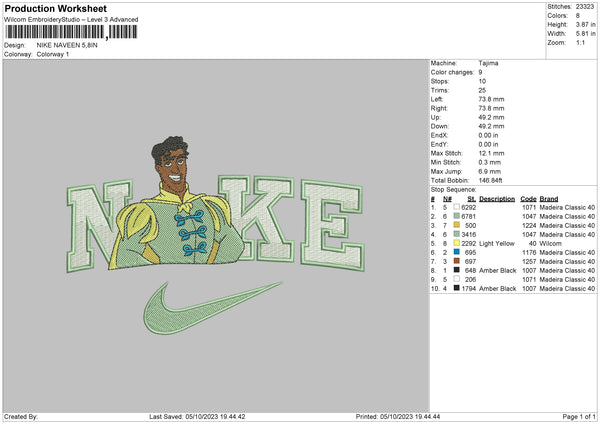Click the Up value '49.2 mm'
Viewport: 600px width, 424px height.
(x=491, y=117)
